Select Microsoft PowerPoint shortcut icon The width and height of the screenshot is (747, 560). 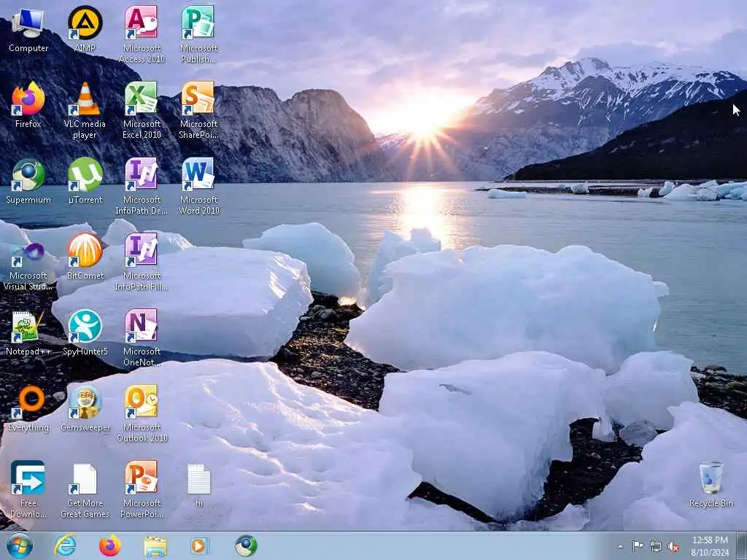142,489
